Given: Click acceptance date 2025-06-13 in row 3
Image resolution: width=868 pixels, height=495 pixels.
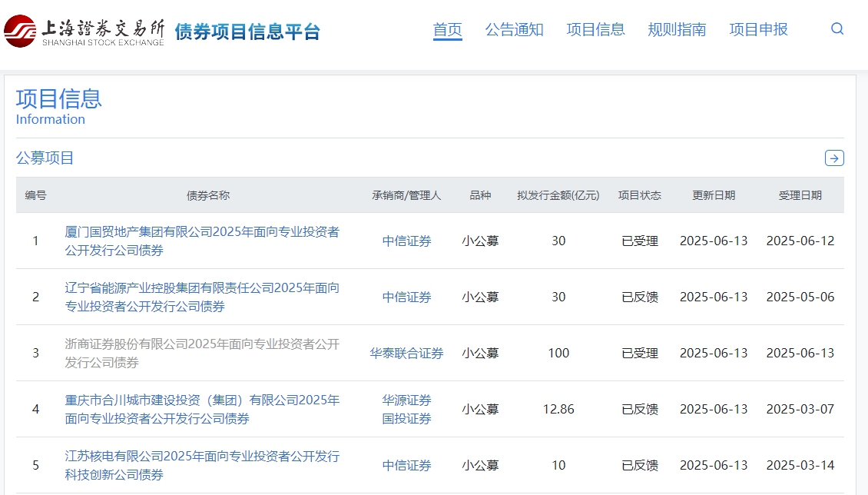Looking at the screenshot, I should coord(800,354).
